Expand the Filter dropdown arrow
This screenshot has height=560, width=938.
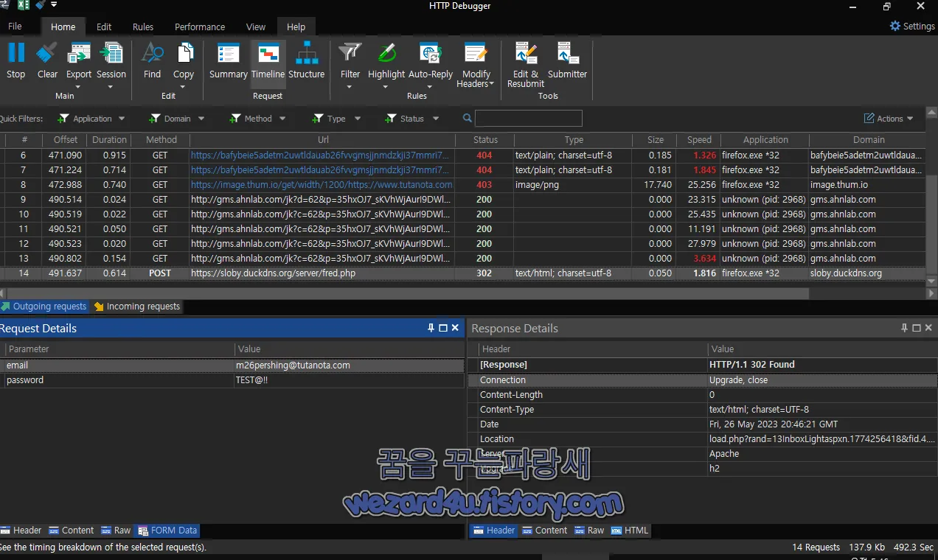(350, 86)
